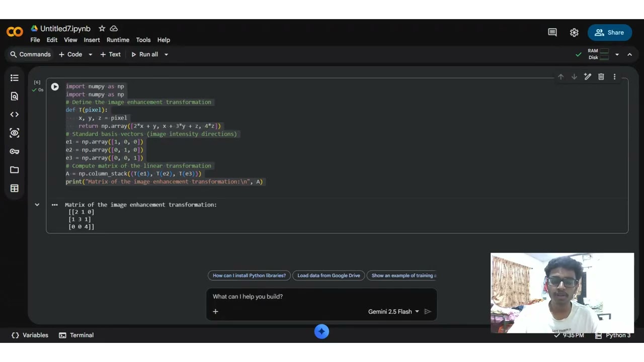The width and height of the screenshot is (644, 362).
Task: Delete the code cell
Action: click(601, 77)
